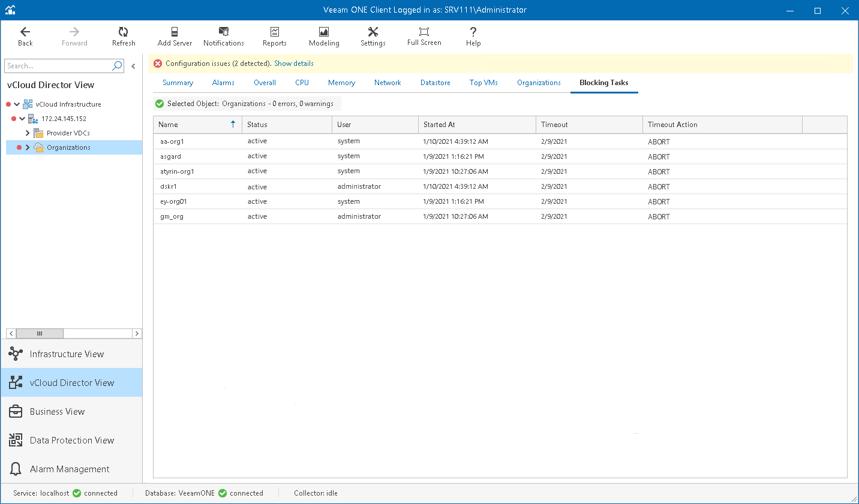
Task: Go back using the Back arrow
Action: (x=25, y=36)
